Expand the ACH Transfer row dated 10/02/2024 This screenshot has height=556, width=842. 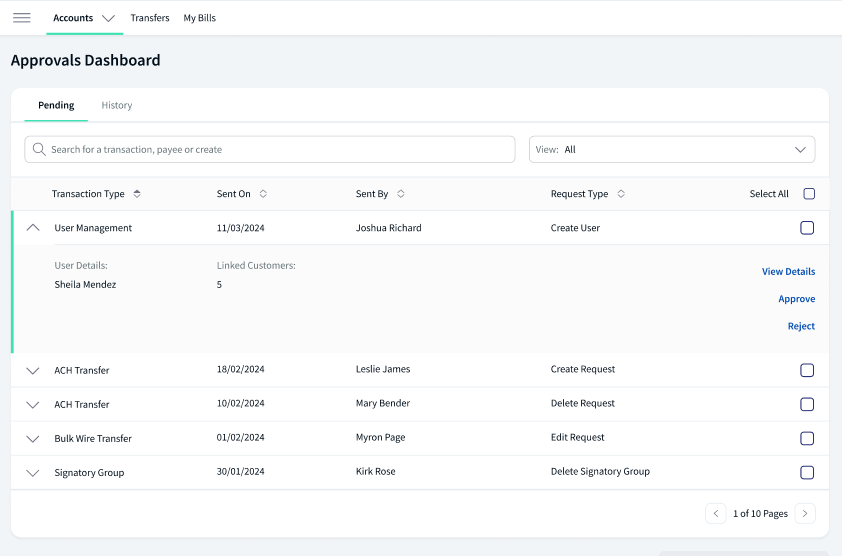click(33, 405)
